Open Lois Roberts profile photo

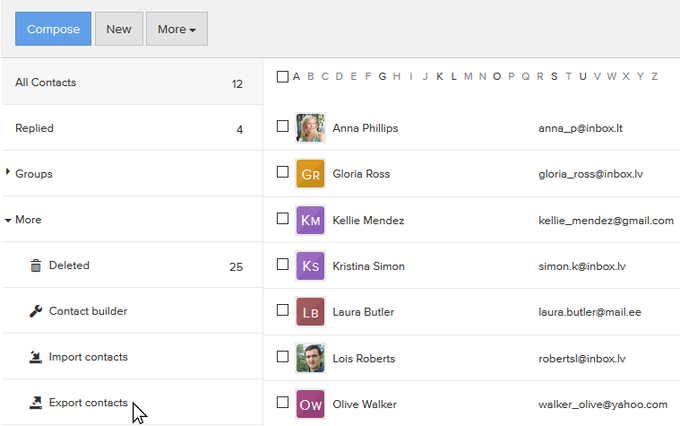tap(310, 358)
